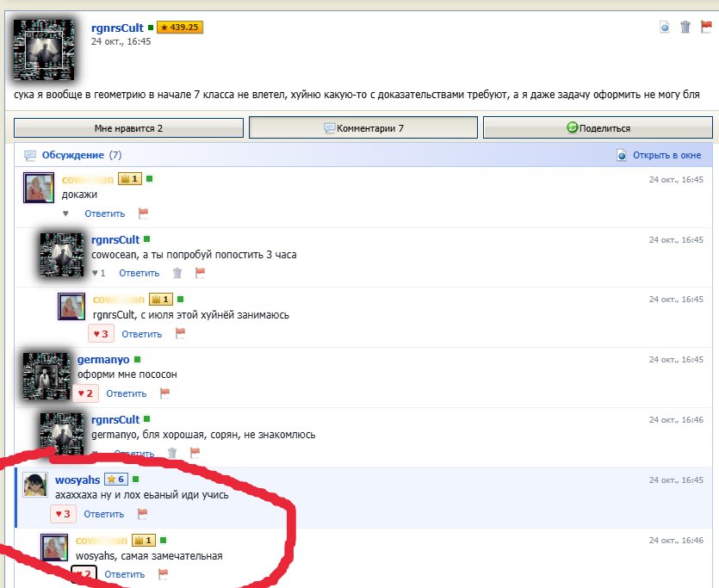
Task: Flag the germanyo comment
Action: coord(165,393)
